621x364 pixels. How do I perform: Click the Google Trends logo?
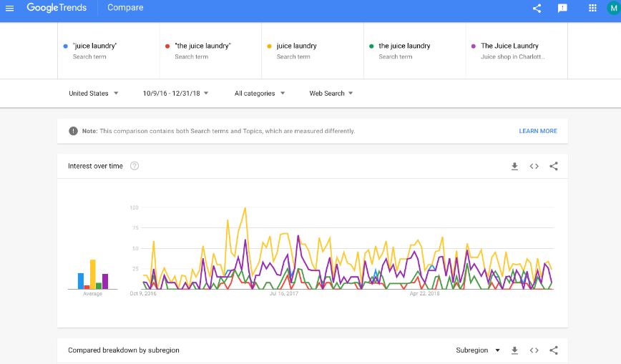[57, 8]
